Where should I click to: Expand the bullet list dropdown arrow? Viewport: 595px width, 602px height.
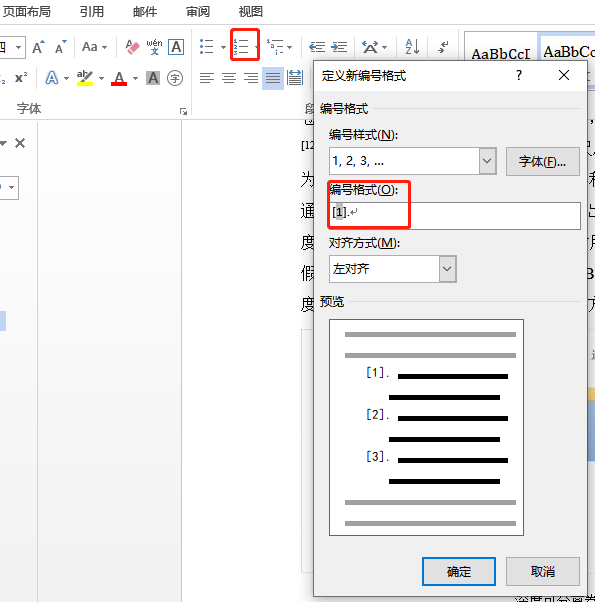click(x=223, y=47)
